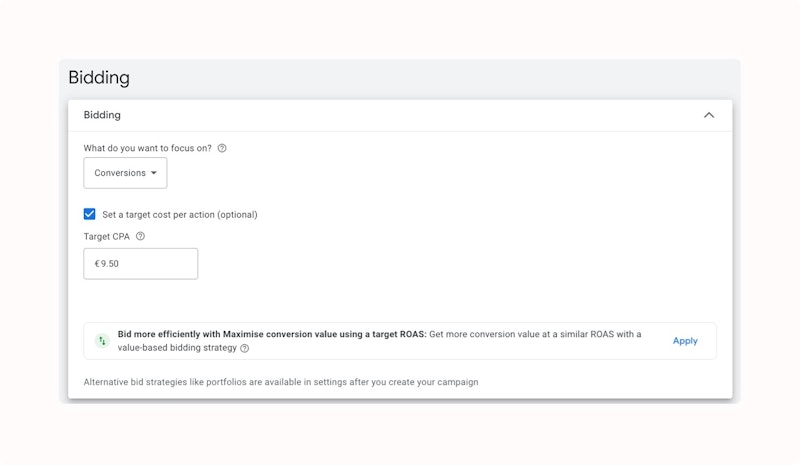Click the help icon next to Target CPA
The width and height of the screenshot is (800, 465).
click(x=140, y=237)
